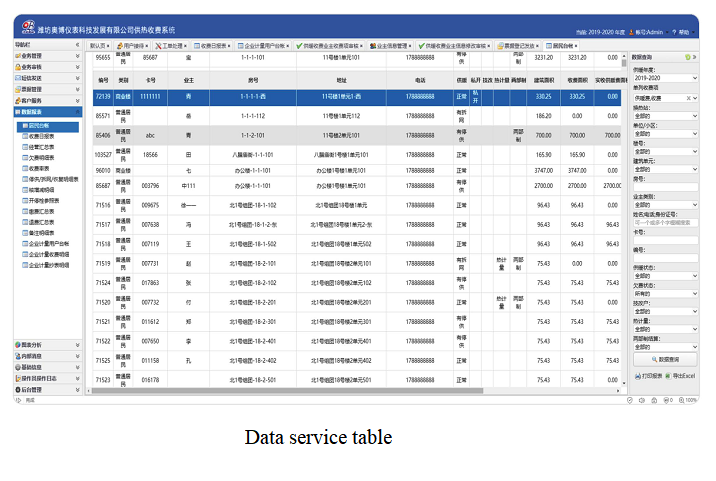Switch to the 默认页 tab
716x481 pixels.
click(99, 46)
